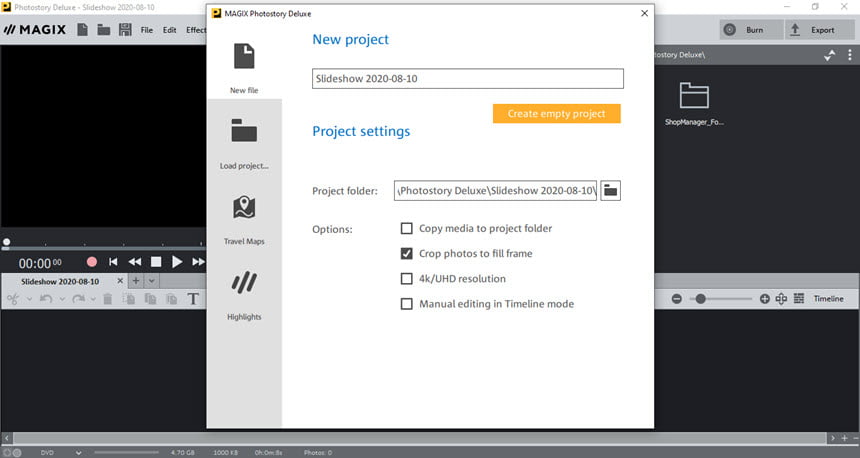Click the scissors cut tool

click(x=13, y=299)
